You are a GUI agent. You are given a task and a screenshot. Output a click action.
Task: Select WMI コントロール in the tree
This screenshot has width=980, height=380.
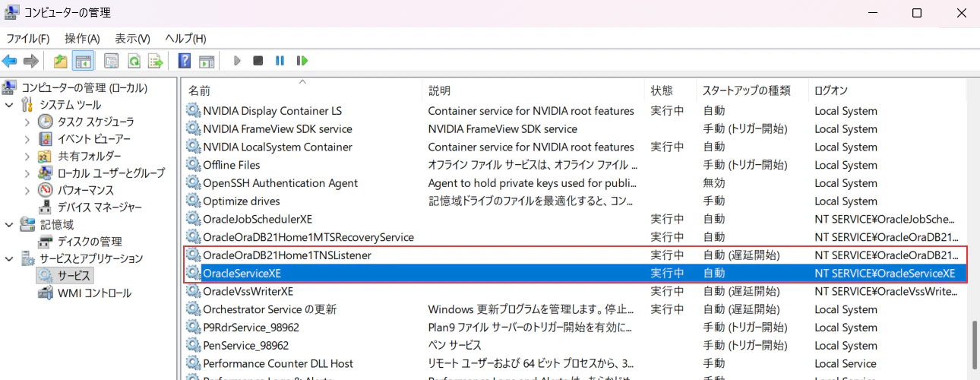(94, 293)
